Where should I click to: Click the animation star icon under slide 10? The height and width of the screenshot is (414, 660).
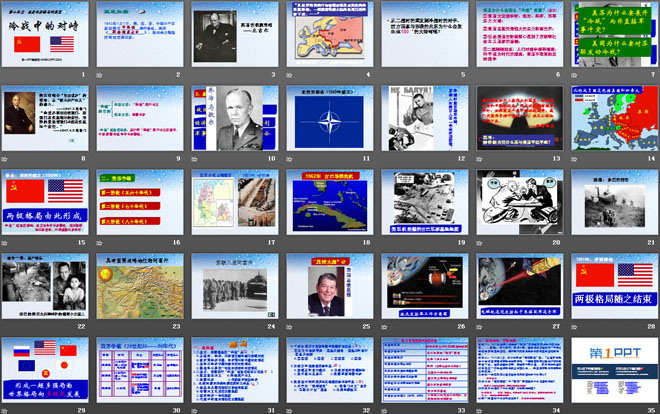[194, 159]
